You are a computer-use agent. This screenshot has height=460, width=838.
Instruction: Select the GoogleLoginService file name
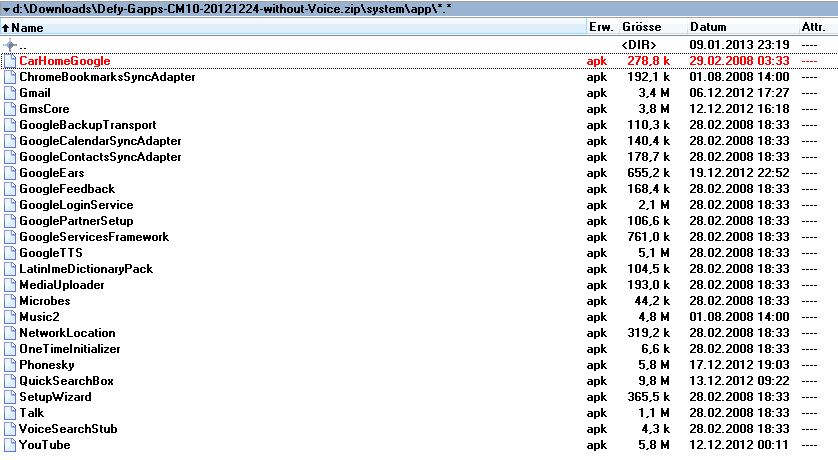(76, 205)
